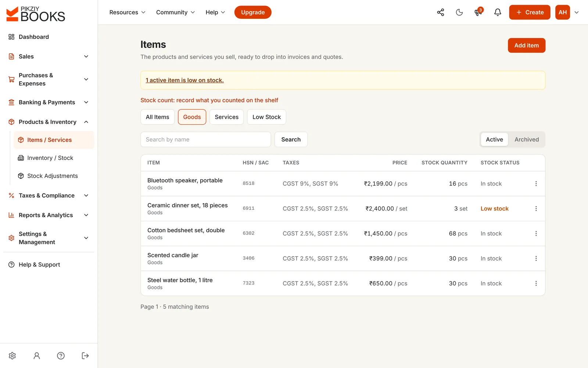
Task: Open the AH user avatar
Action: click(x=562, y=12)
